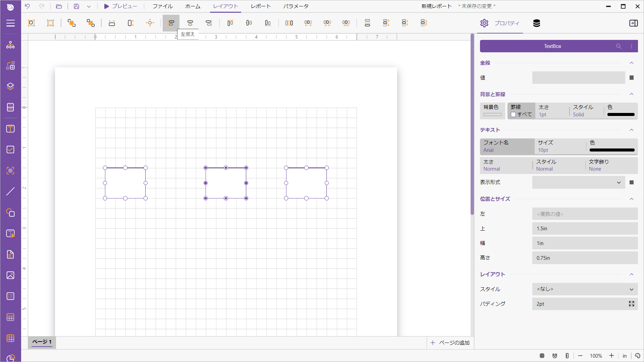Viewport: 644px width, 362px height.
Task: Open the レポート menu tab
Action: point(261,6)
